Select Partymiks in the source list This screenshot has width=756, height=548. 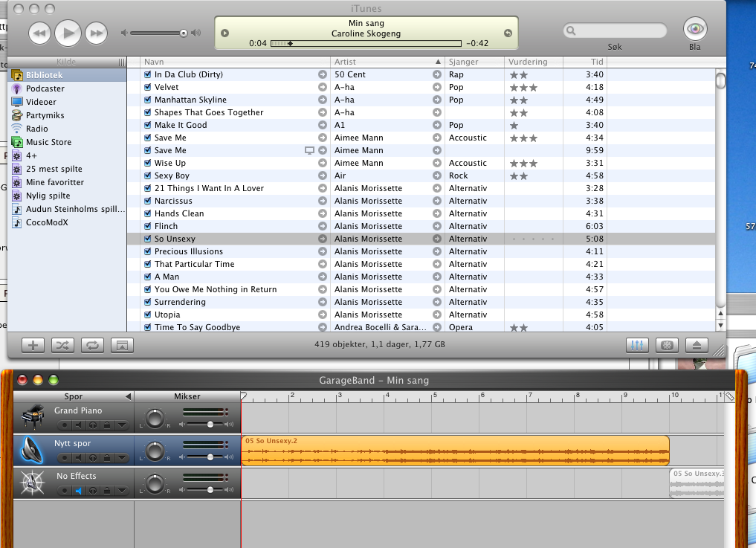(67, 115)
